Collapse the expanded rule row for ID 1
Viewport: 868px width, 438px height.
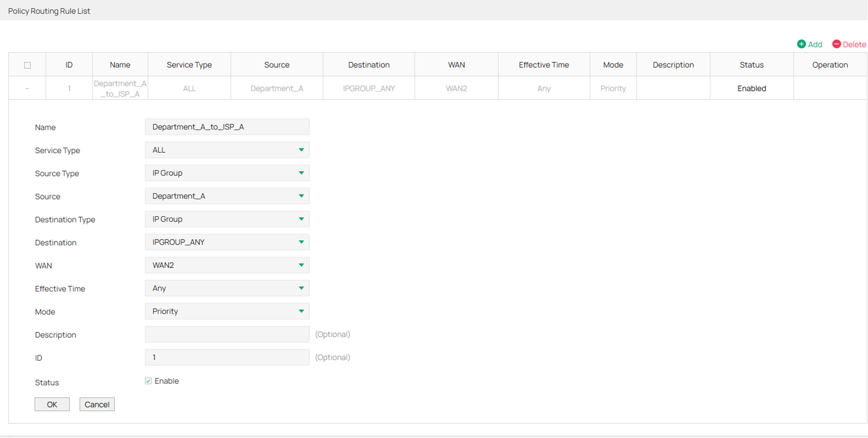27,88
